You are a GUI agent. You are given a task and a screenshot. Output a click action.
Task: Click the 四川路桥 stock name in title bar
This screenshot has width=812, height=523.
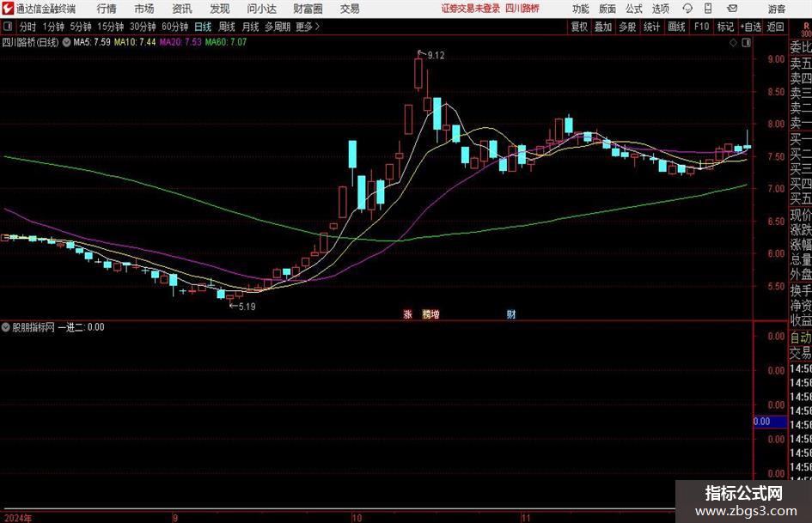coord(522,9)
